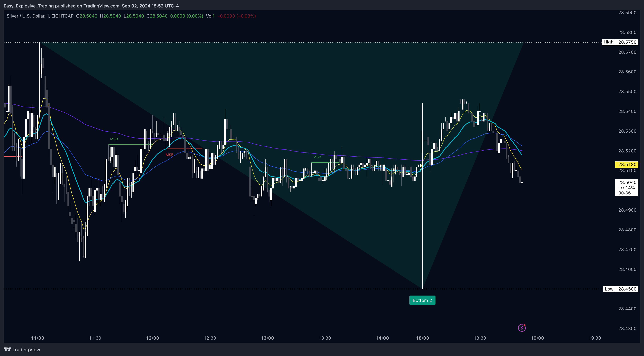Click the 12:00 time axis label
644x356 pixels.
point(152,338)
